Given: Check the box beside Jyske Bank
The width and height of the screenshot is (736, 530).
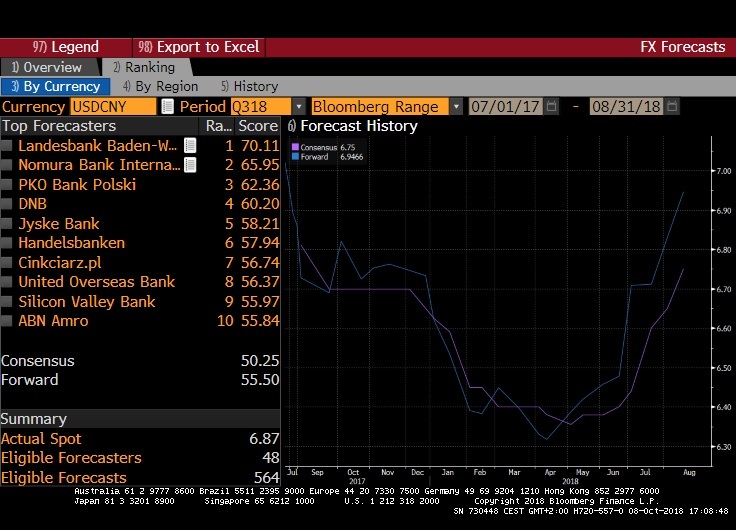Looking at the screenshot, I should [8, 224].
